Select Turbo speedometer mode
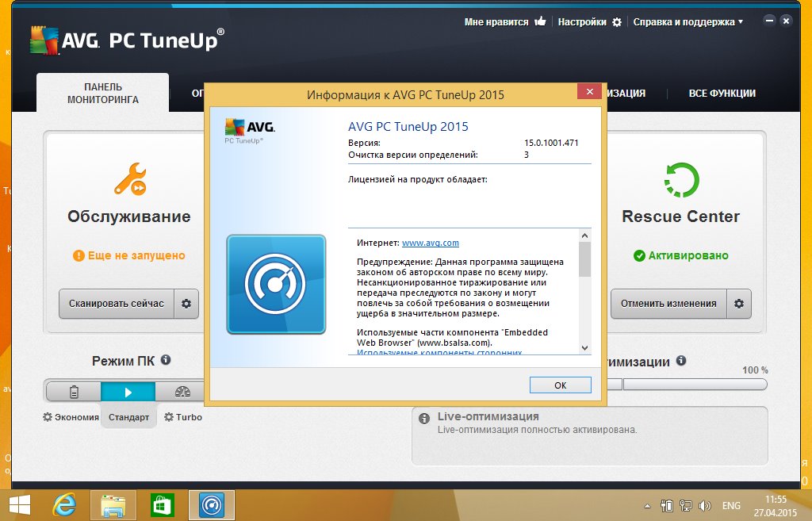 point(182,392)
